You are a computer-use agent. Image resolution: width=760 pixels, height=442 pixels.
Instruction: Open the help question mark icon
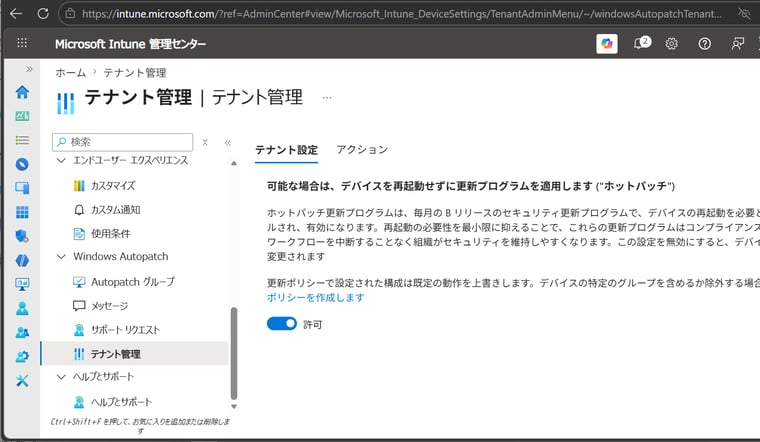[x=704, y=44]
